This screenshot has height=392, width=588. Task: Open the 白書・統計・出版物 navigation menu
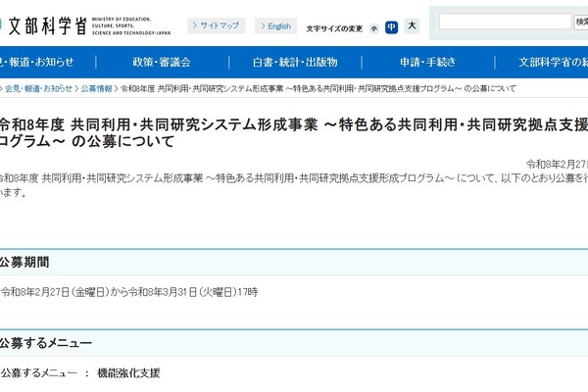tap(295, 63)
